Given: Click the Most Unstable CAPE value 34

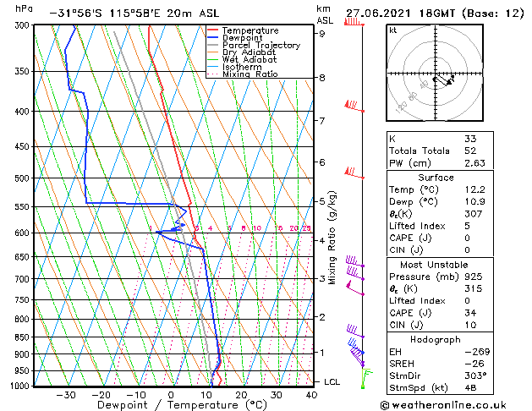Looking at the screenshot, I should point(470,313).
